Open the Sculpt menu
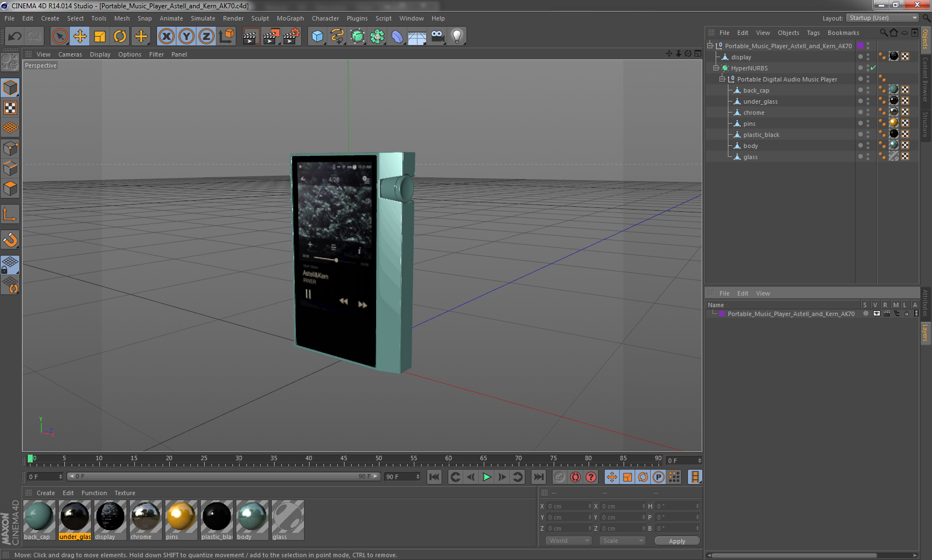 click(260, 18)
